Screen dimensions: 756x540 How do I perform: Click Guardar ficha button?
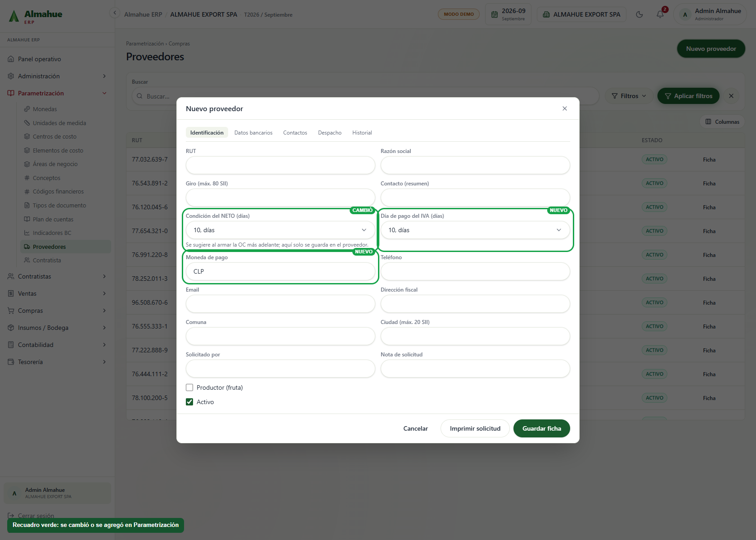542,428
